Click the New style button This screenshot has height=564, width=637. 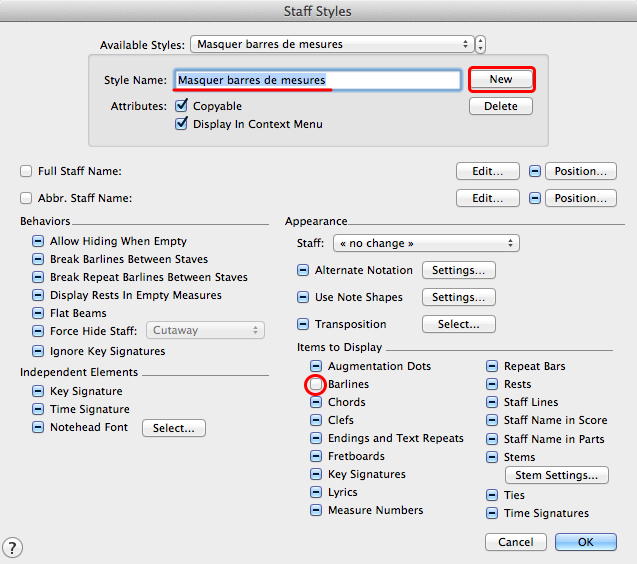(500, 79)
